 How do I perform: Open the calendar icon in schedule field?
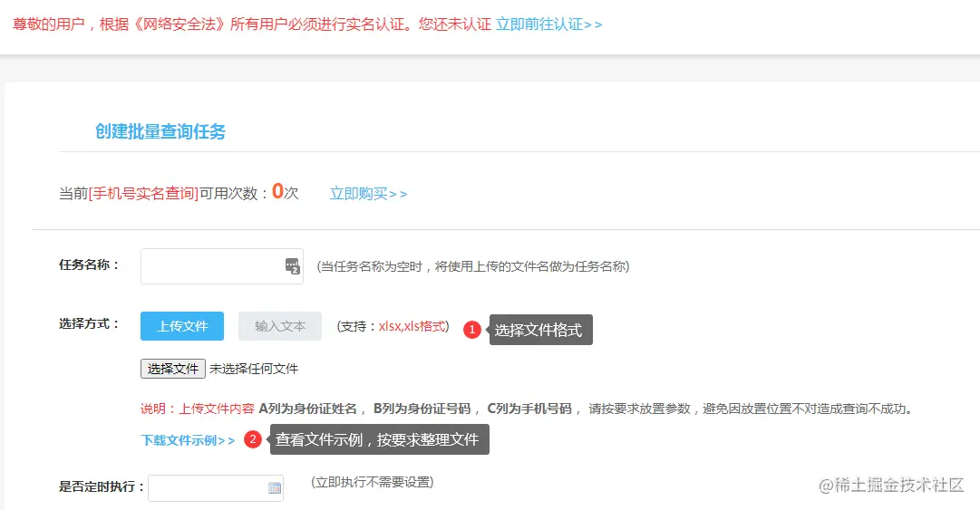(275, 488)
